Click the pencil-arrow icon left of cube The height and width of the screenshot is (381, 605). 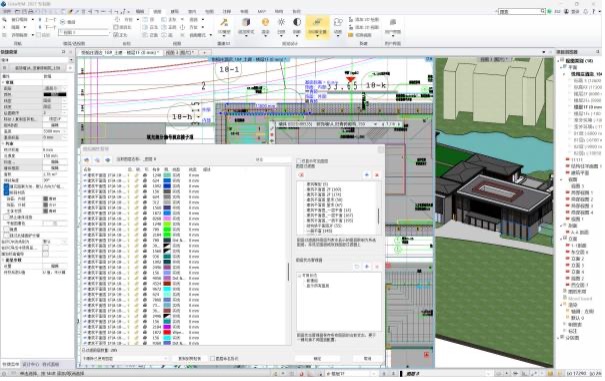coord(224,23)
